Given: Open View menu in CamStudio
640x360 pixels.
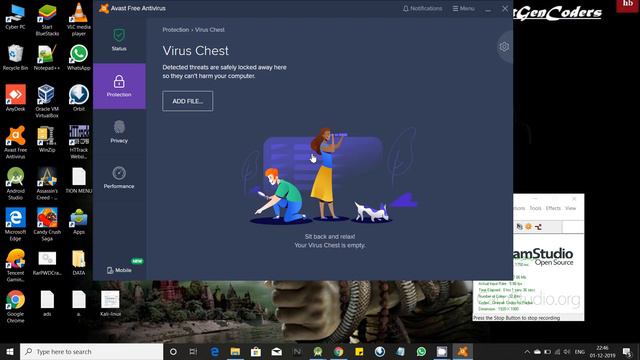Looking at the screenshot, I should point(570,208).
